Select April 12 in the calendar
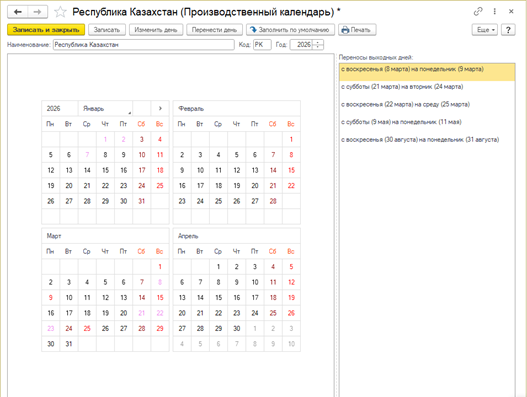Image resolution: width=527 pixels, height=397 pixels. [x=291, y=282]
